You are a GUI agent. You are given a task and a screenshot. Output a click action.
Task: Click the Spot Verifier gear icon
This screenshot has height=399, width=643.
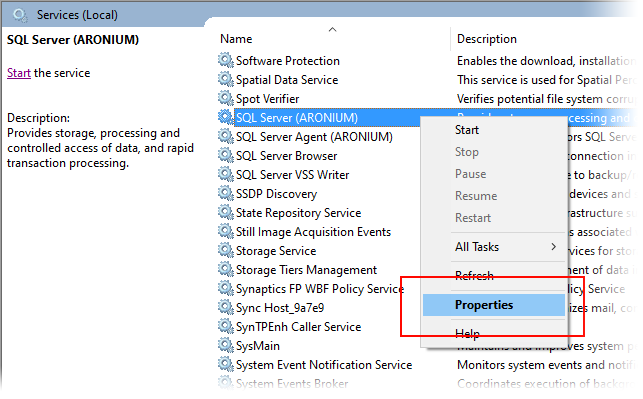tap(226, 98)
